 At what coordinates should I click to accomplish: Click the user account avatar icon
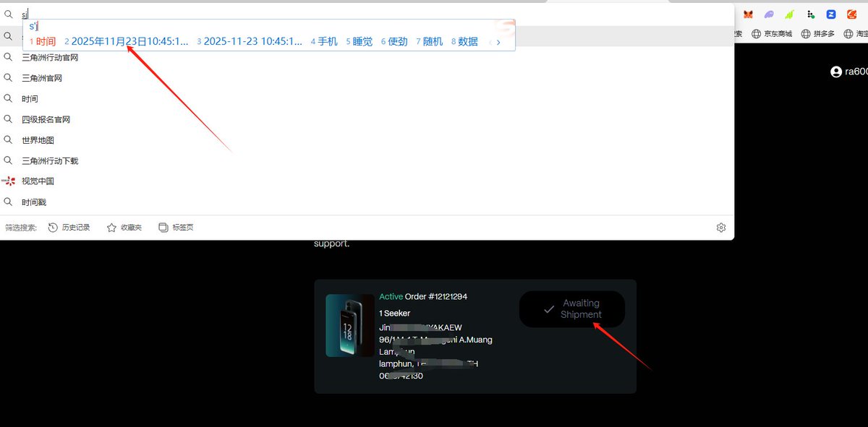point(836,72)
